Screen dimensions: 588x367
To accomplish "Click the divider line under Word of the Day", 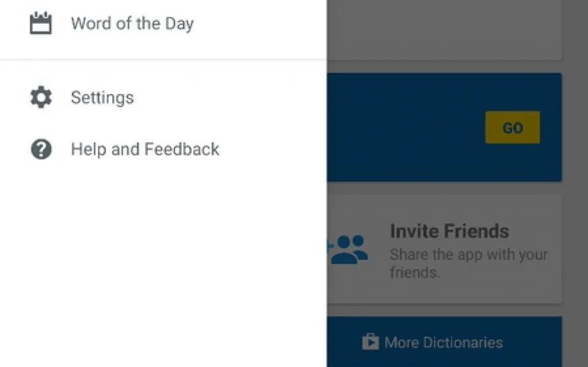I will point(163,60).
